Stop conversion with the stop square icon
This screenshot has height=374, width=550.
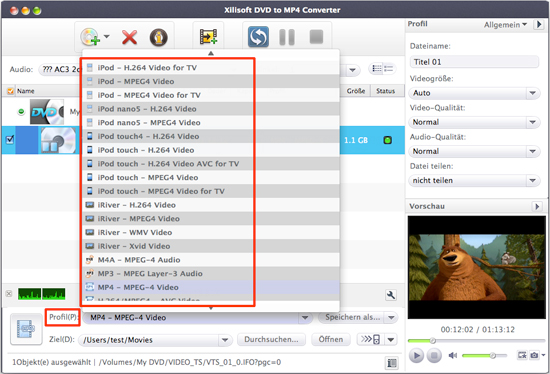tap(316, 36)
